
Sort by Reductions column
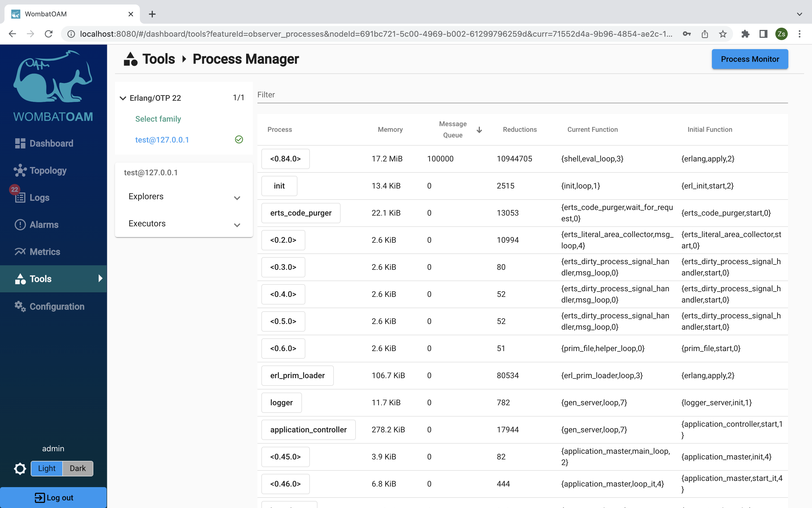[519, 130]
